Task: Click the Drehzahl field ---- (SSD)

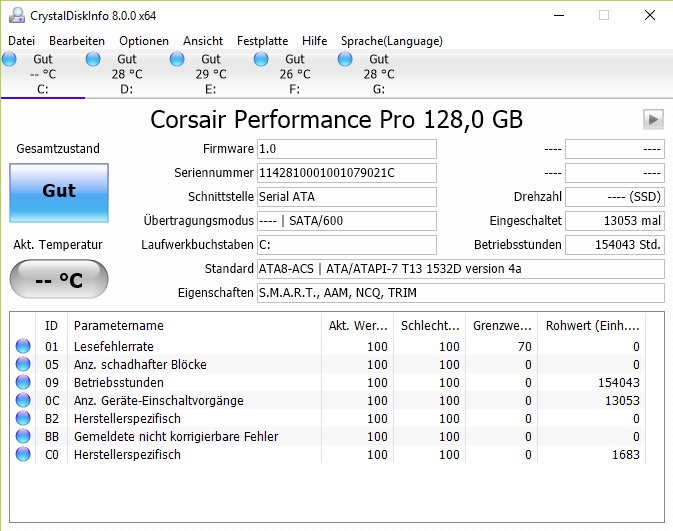Action: click(x=615, y=197)
